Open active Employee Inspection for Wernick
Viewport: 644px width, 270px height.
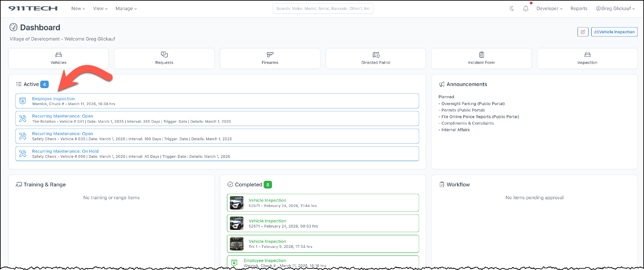click(x=53, y=99)
